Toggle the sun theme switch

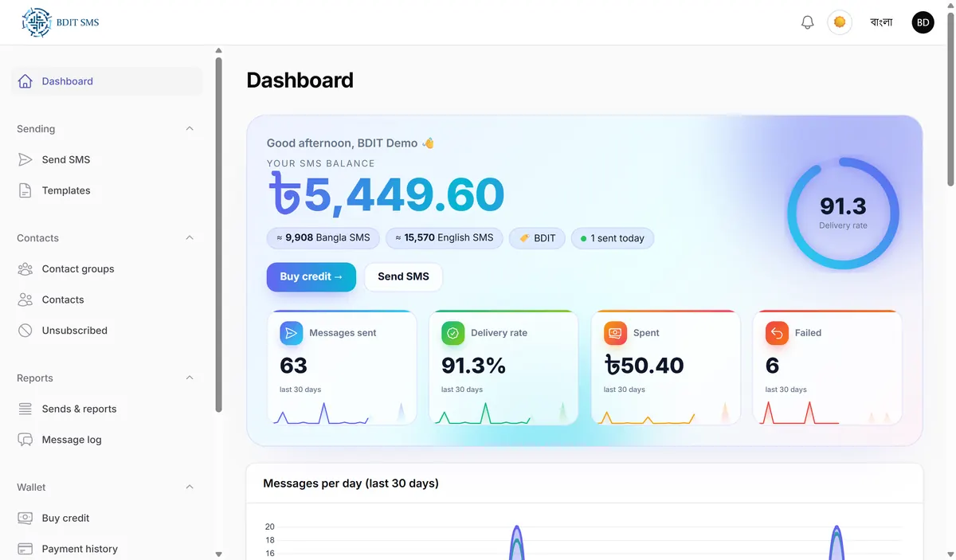coord(840,22)
